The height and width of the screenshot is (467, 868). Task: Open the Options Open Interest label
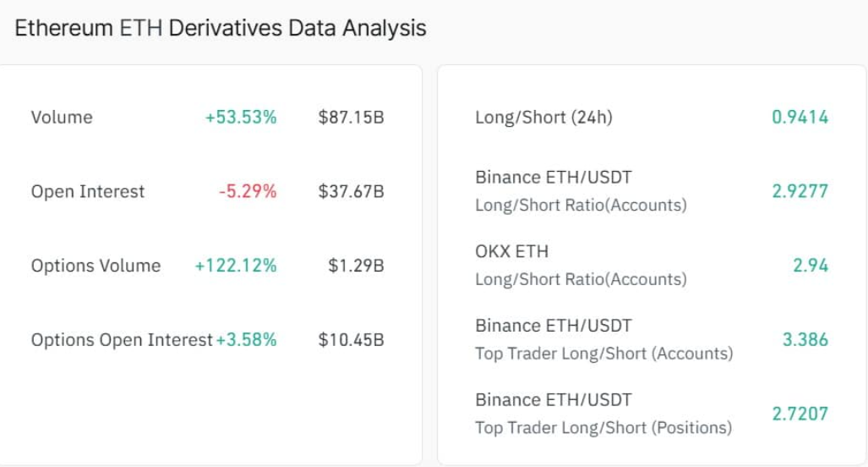tap(122, 340)
